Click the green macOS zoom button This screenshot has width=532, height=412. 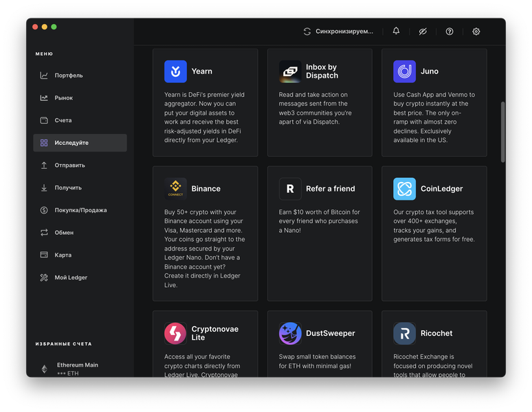(54, 27)
